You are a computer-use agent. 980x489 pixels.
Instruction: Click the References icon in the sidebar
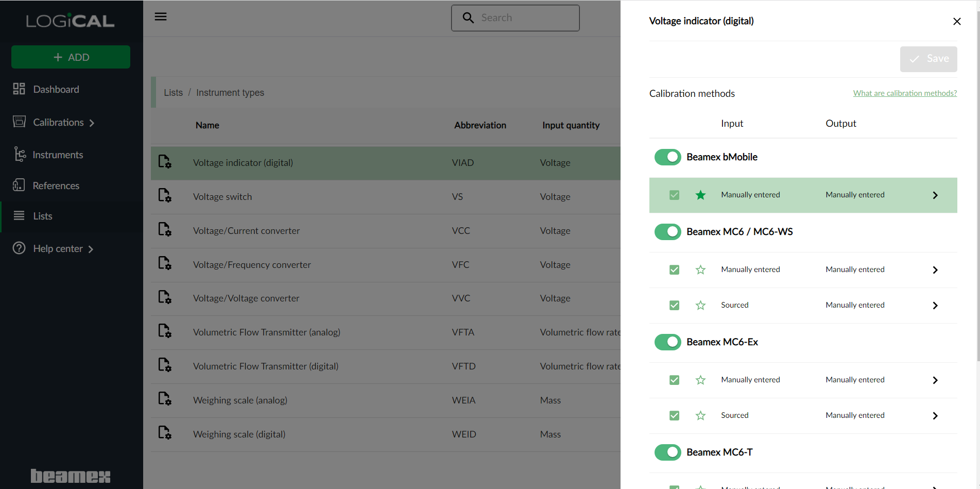(19, 186)
